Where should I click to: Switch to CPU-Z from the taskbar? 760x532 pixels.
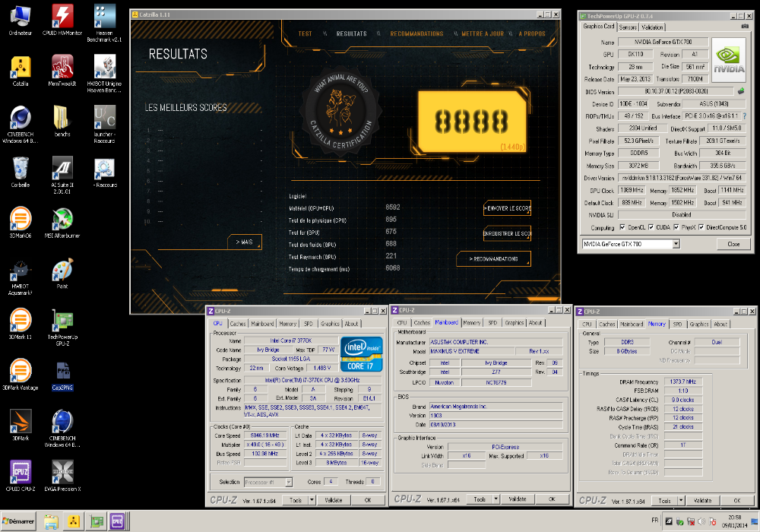[x=117, y=521]
